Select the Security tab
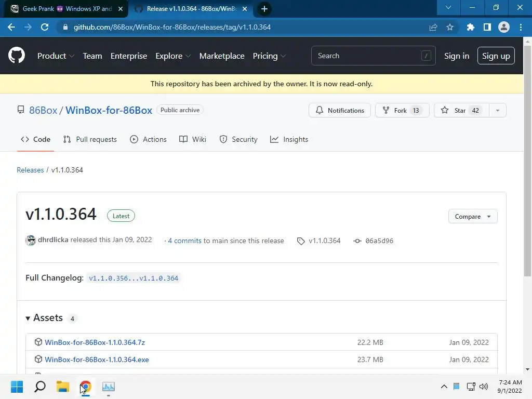Image resolution: width=532 pixels, height=399 pixels. pyautogui.click(x=238, y=139)
